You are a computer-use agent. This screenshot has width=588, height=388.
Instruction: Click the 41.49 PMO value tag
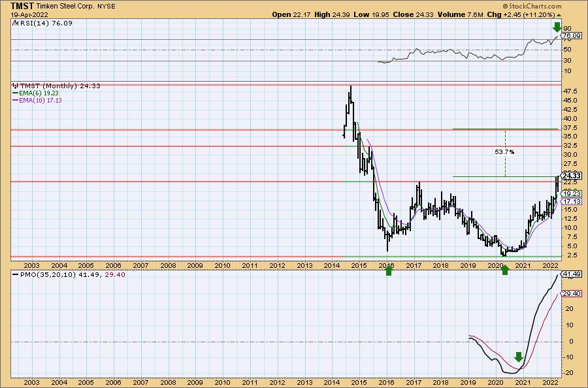click(572, 274)
